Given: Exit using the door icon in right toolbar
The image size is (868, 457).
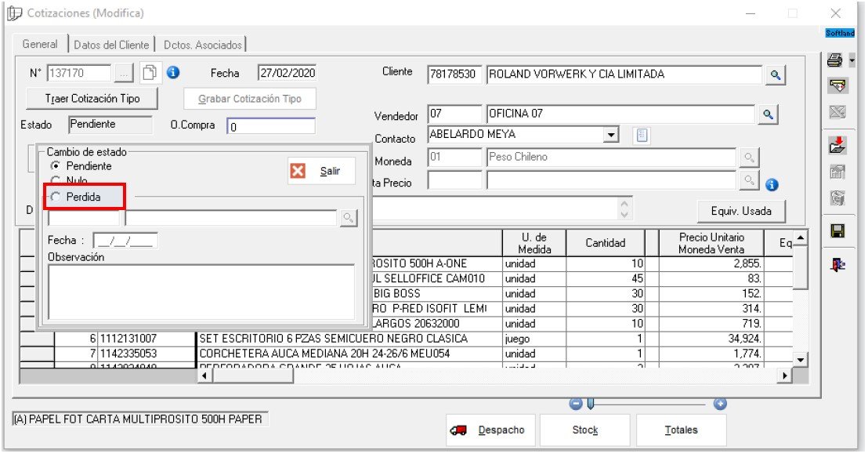Looking at the screenshot, I should pos(837,265).
